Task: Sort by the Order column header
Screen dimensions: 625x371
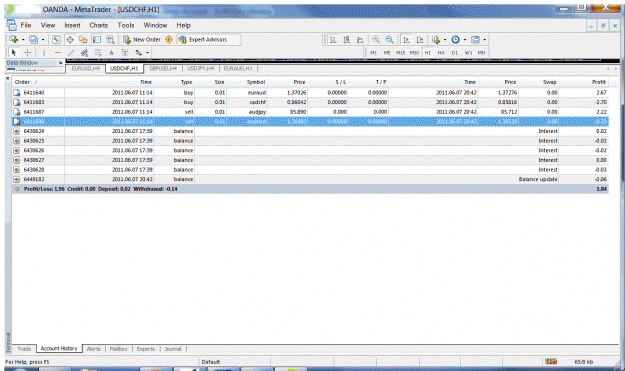Action: (x=38, y=82)
